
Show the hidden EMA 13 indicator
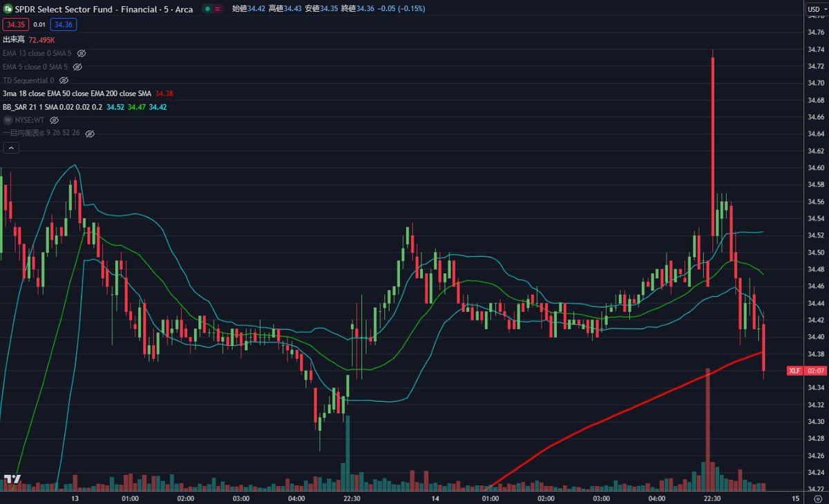(82, 53)
